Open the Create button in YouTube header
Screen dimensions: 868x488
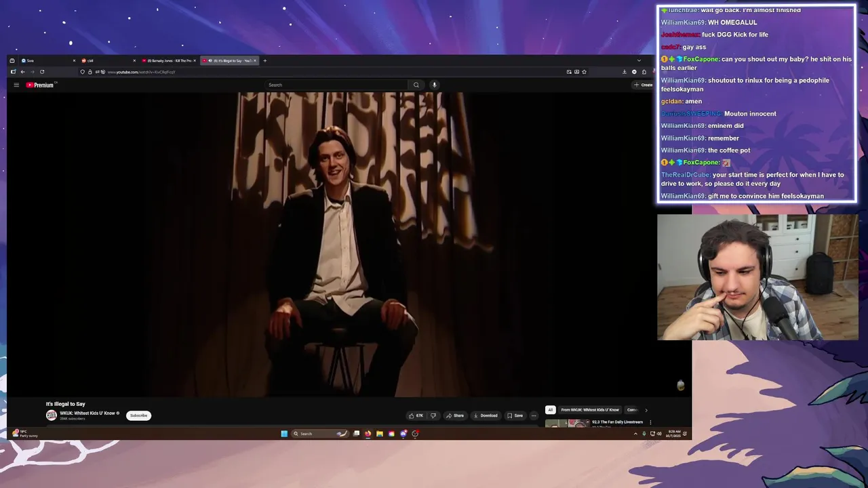643,85
